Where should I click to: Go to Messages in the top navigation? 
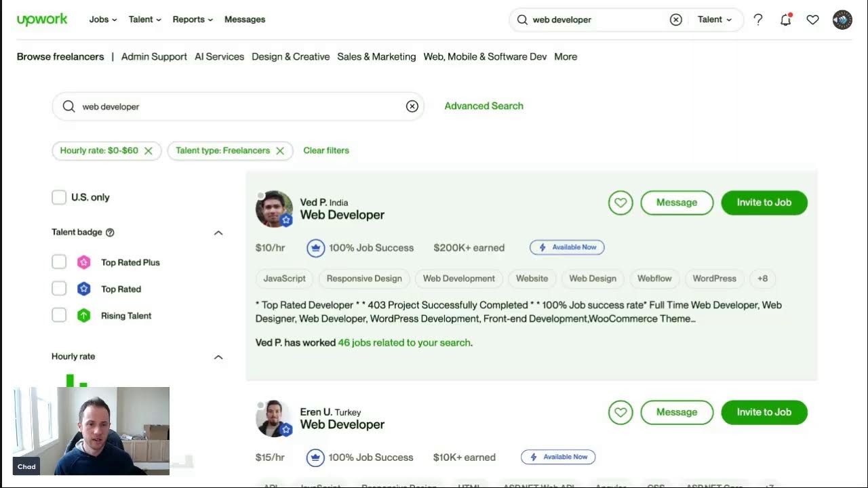[245, 20]
